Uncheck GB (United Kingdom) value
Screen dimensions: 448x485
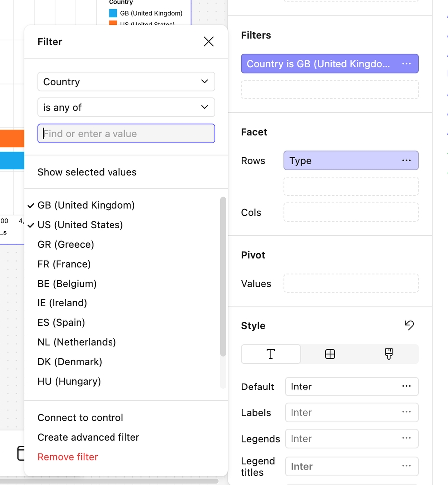(86, 205)
